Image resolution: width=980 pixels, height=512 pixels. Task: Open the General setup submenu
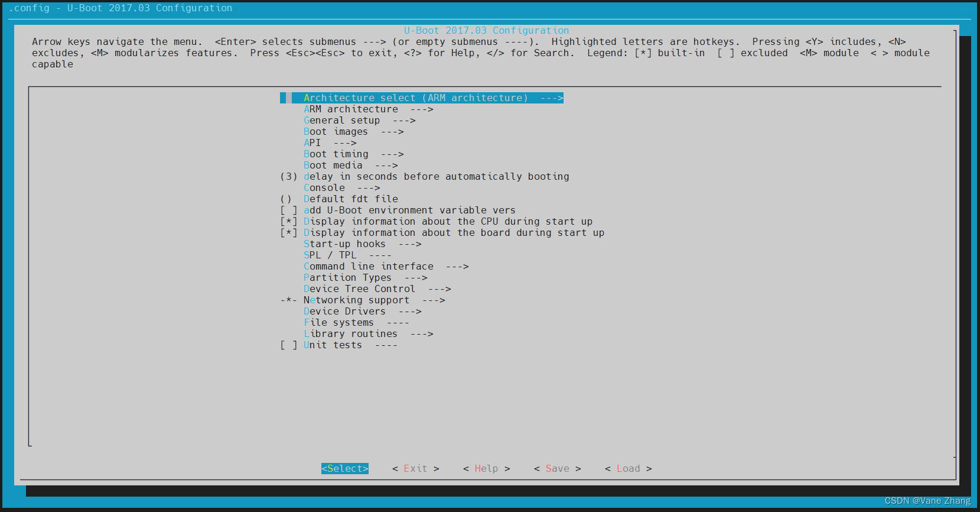click(x=360, y=120)
